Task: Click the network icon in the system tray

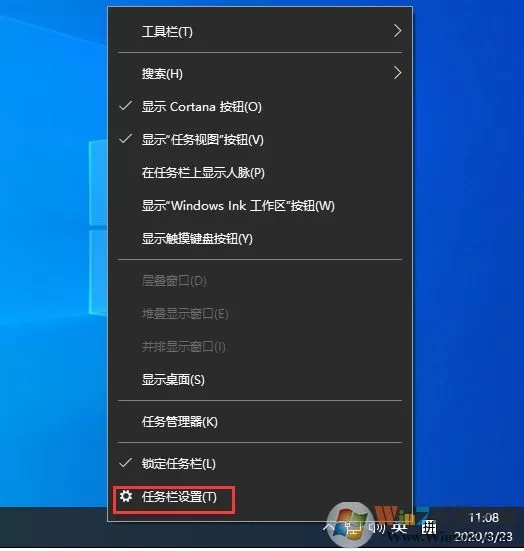Action: click(x=352, y=527)
